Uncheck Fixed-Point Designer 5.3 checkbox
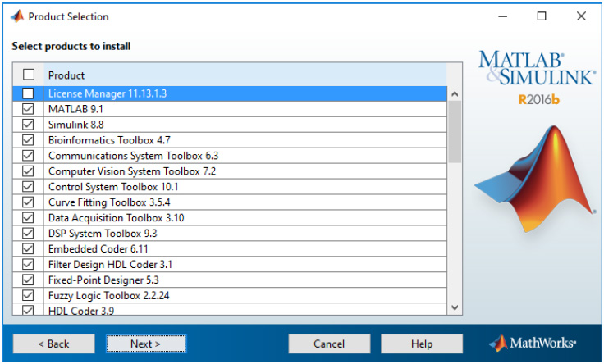604x364 pixels. (x=28, y=280)
